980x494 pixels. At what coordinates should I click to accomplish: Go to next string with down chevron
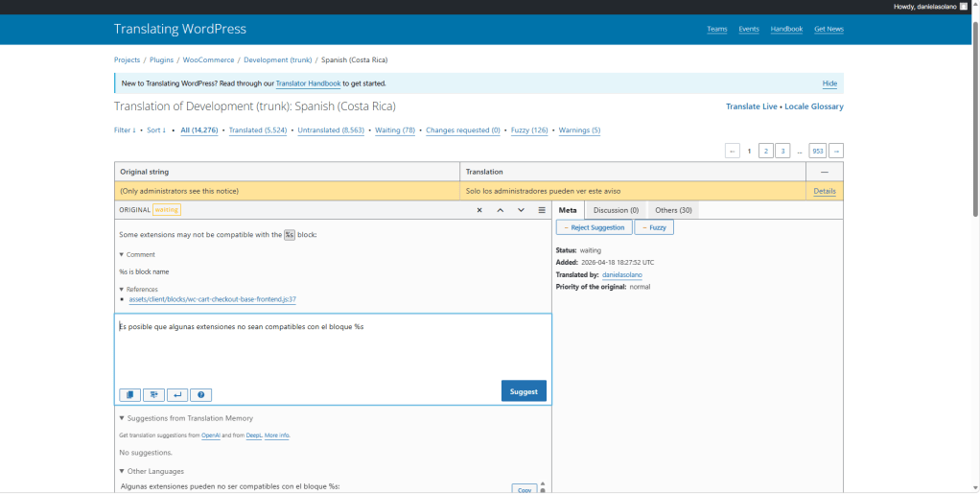tap(521, 210)
